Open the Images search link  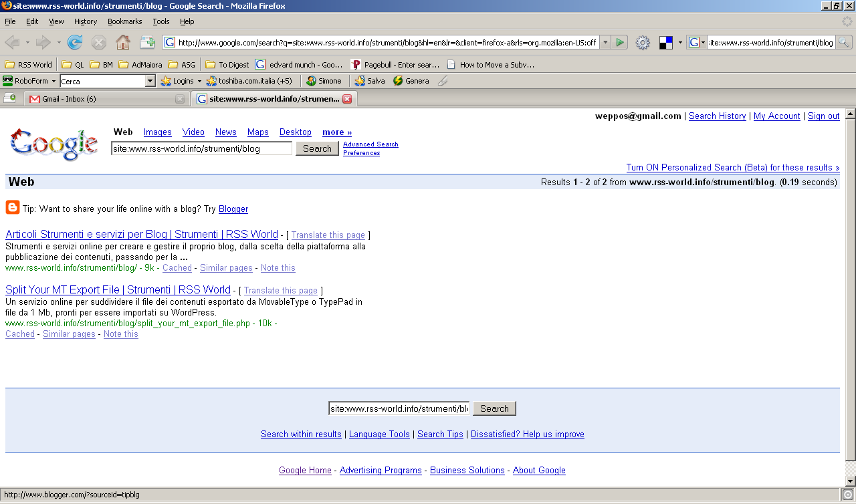pyautogui.click(x=158, y=132)
